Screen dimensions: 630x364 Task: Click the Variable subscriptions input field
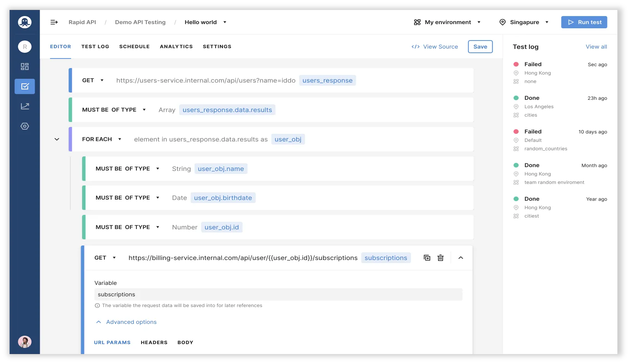coord(278,294)
